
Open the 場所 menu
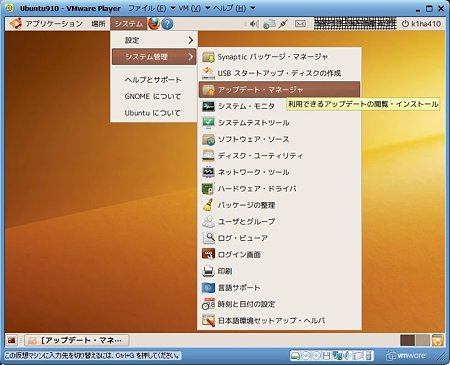coord(98,24)
